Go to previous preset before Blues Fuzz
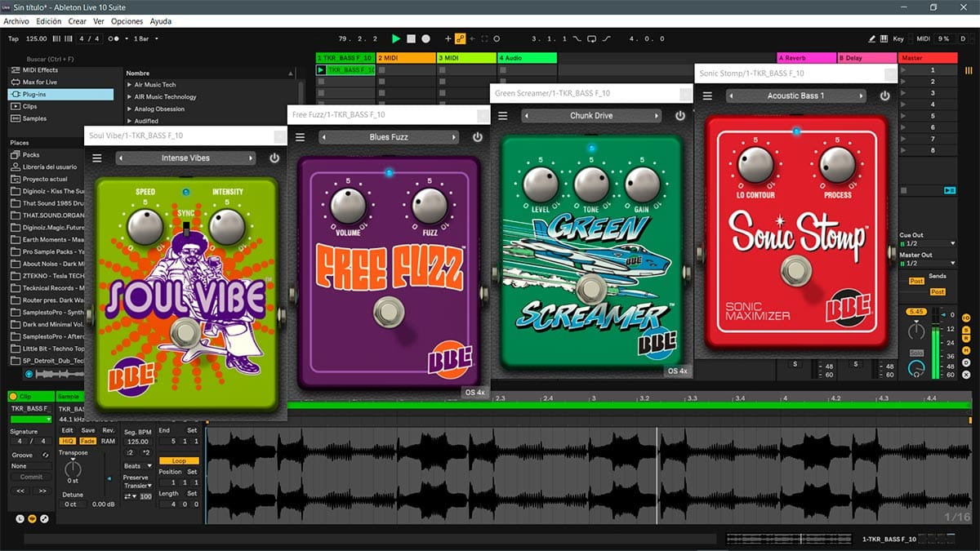This screenshot has height=551, width=980. (x=325, y=137)
